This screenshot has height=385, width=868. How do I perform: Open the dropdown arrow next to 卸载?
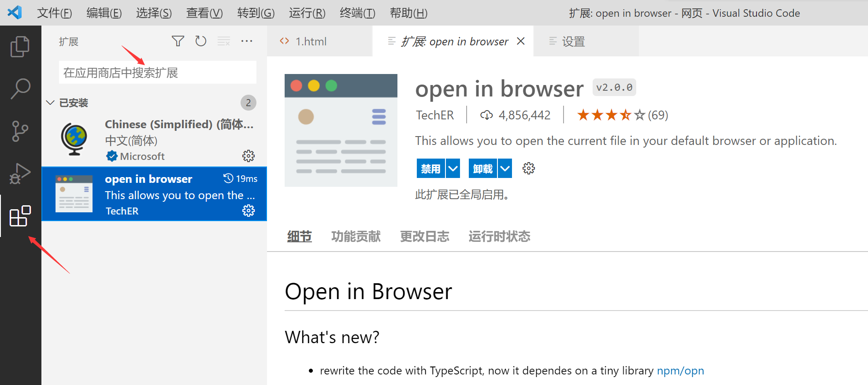(505, 168)
